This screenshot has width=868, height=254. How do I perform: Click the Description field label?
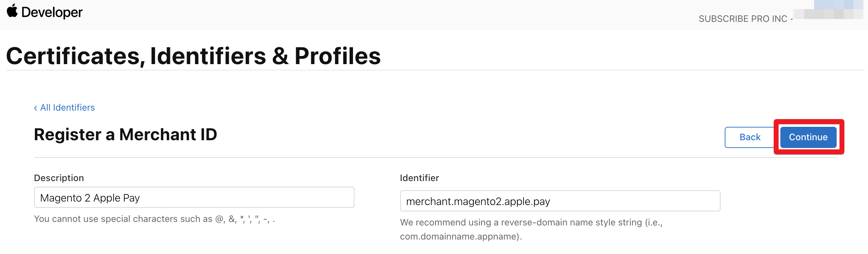tap(59, 178)
